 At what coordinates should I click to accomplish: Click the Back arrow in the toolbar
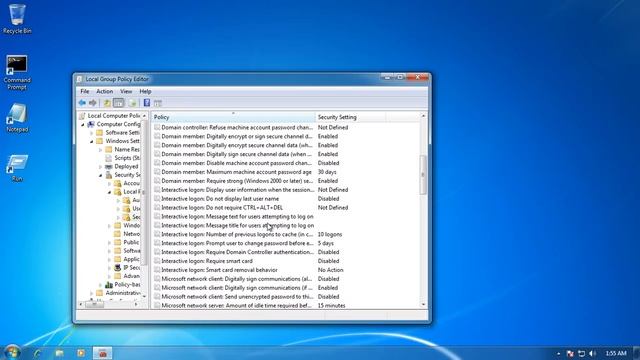tap(82, 103)
